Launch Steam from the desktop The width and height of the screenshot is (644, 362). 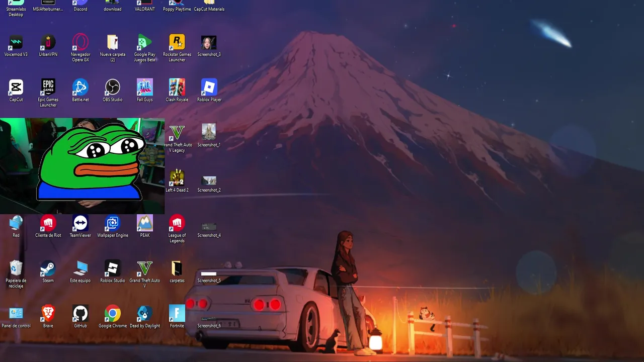coord(48,272)
